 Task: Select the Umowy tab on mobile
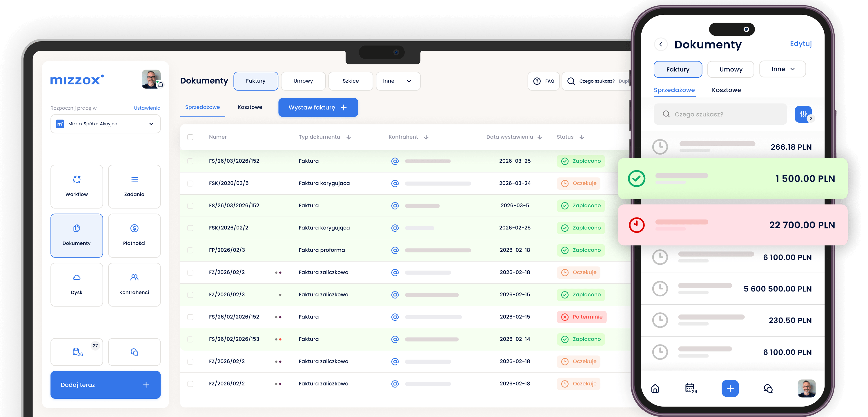point(730,69)
